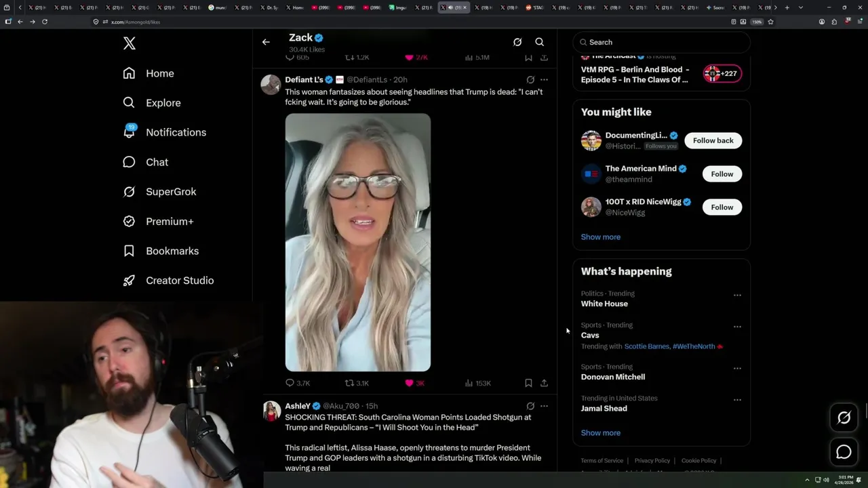Open the floating Grok button
The height and width of the screenshot is (488, 868).
pyautogui.click(x=844, y=418)
